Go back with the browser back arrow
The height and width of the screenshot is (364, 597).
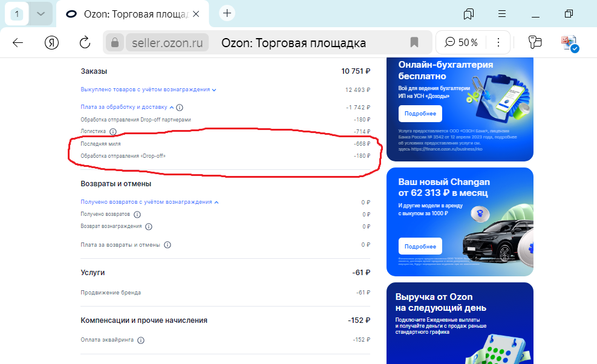18,43
